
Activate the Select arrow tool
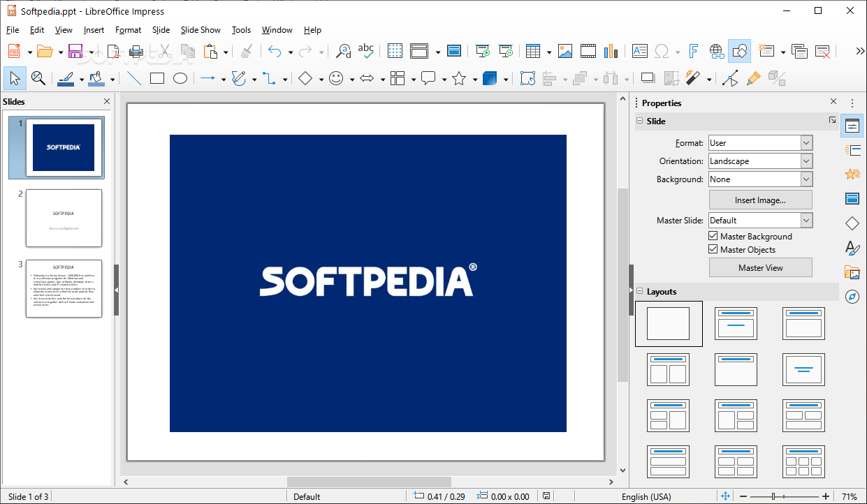coord(15,78)
